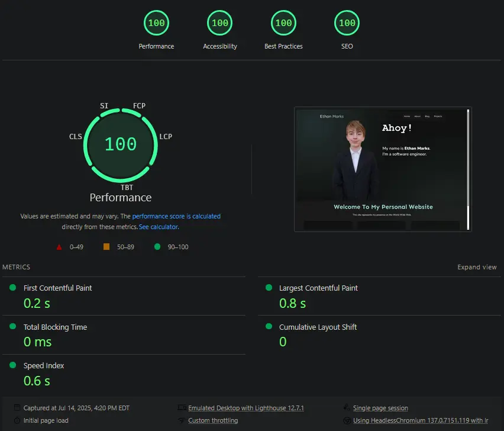Click the Performance 100 score gauge at top
Image resolution: width=504 pixels, height=431 pixels.
click(156, 23)
